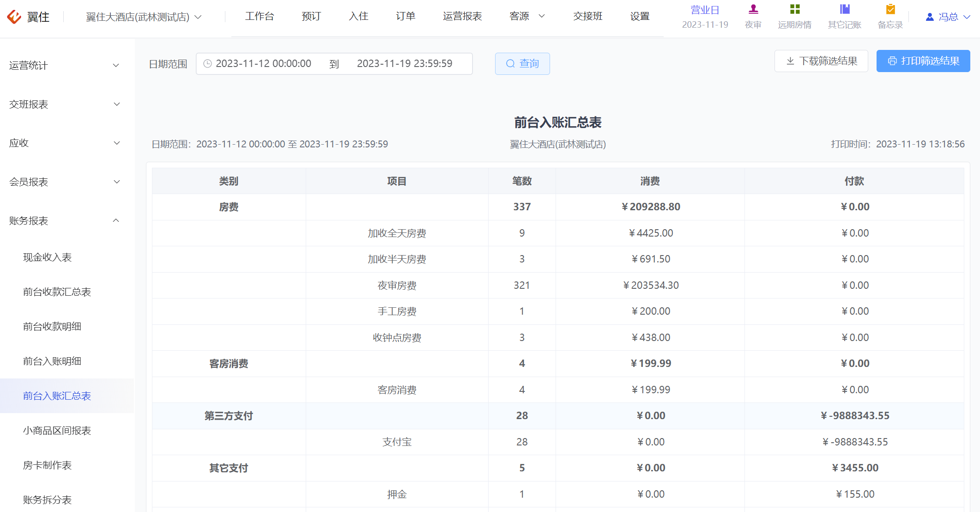The width and height of the screenshot is (980, 512).
Task: Open 小商品区间报表 report
Action: point(67,431)
